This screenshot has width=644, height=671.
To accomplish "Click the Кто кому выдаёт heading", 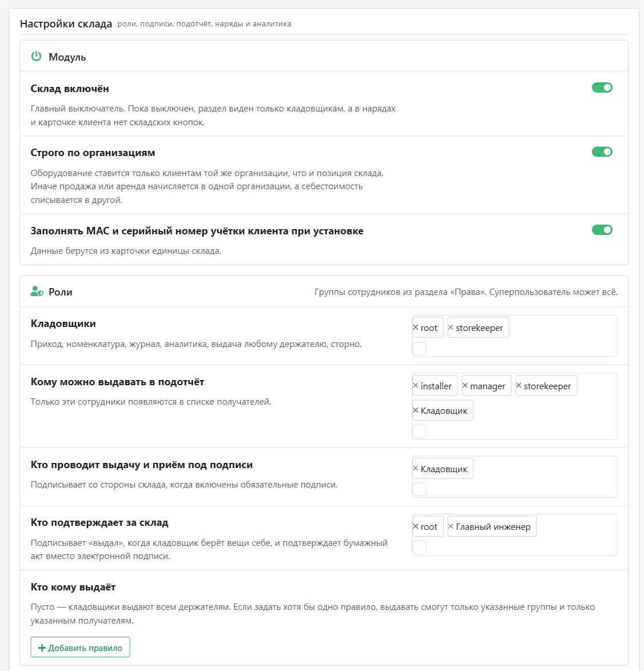I will coord(73,587).
